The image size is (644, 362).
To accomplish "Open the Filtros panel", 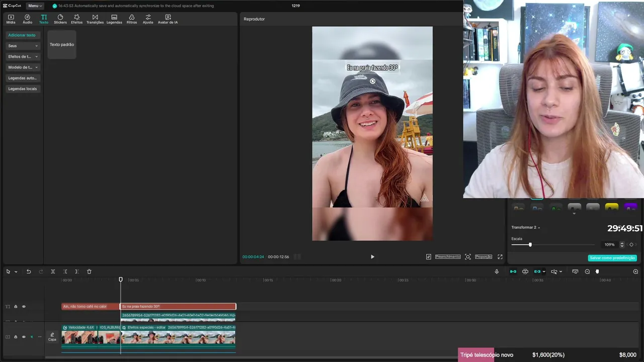I will 132,19.
